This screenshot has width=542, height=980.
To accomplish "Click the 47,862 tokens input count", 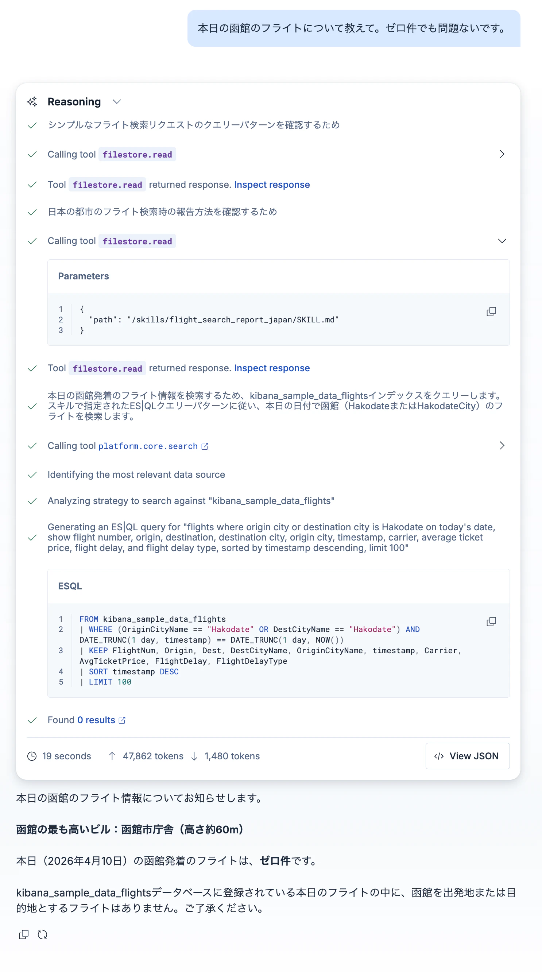I will 153,756.
